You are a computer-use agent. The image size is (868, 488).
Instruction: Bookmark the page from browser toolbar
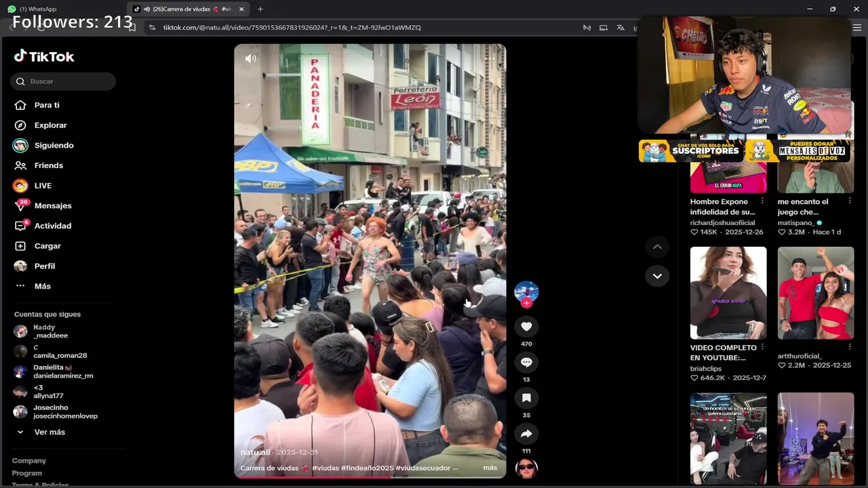[x=132, y=28]
